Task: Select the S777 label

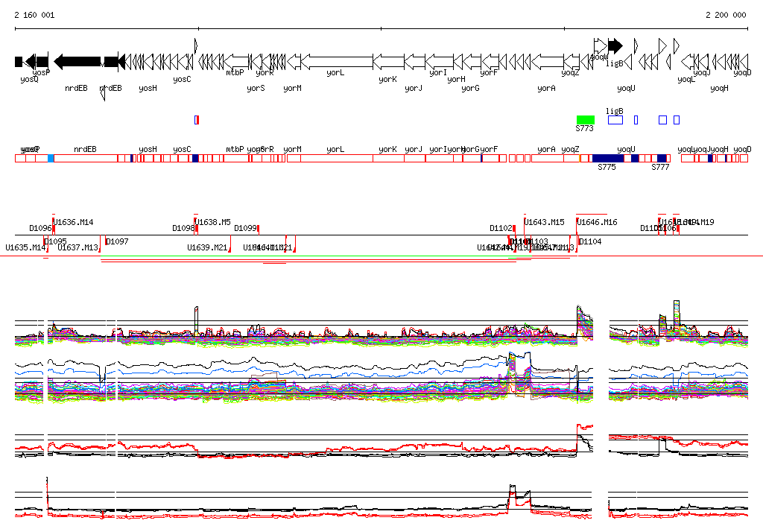Action: coord(660,167)
